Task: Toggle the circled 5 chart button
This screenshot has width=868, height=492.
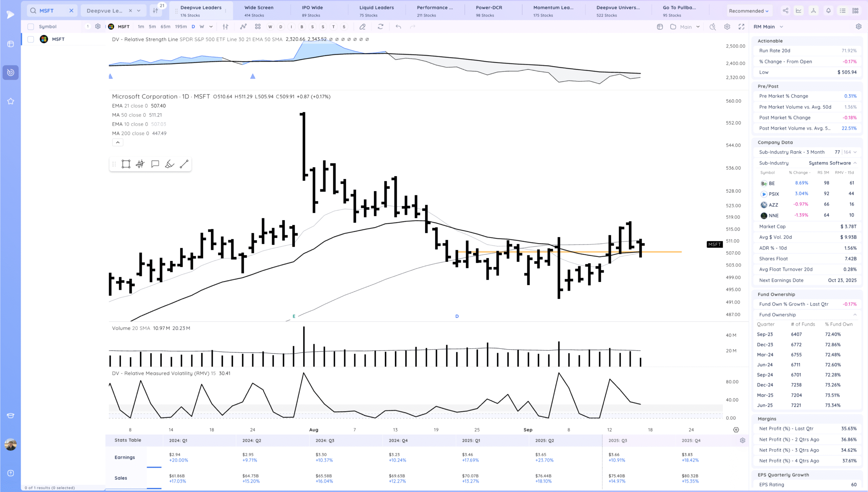Action: pos(344,27)
